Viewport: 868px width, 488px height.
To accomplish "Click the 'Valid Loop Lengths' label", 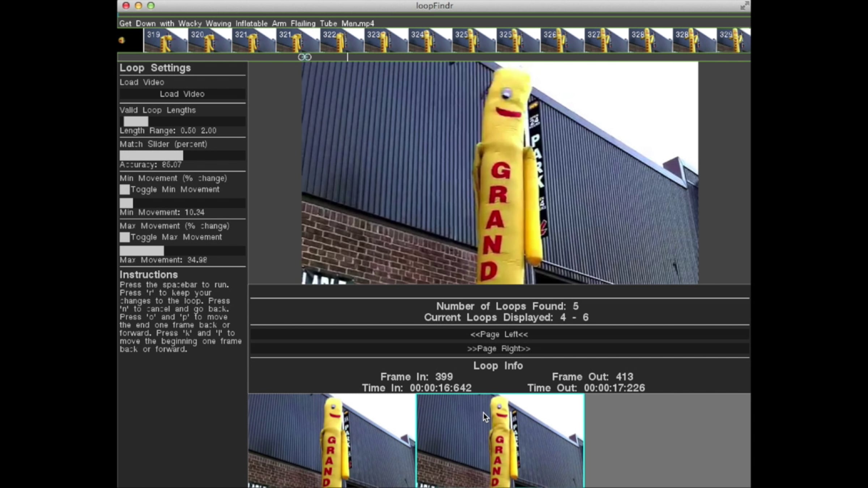I will point(158,110).
